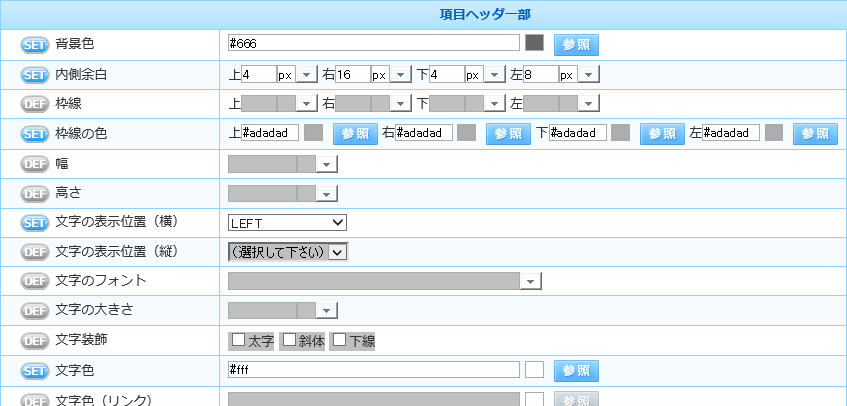Click the left 枠線の色 #adadad field

pos(731,133)
